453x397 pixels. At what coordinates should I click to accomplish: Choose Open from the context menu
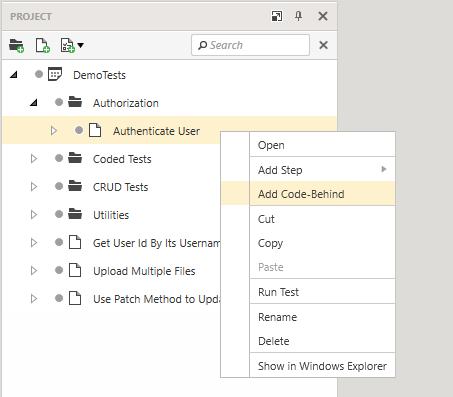coord(308,145)
